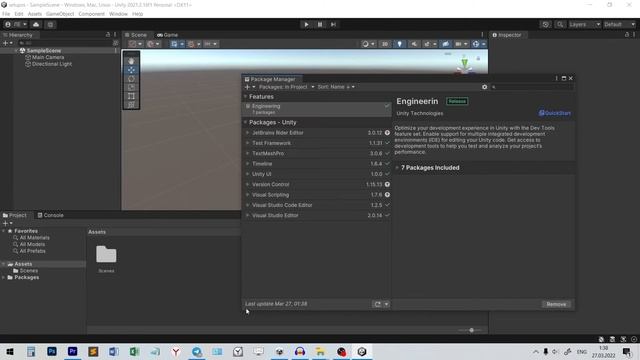Open the refresh options dropdown arrow
The height and width of the screenshot is (360, 640).
click(x=386, y=304)
